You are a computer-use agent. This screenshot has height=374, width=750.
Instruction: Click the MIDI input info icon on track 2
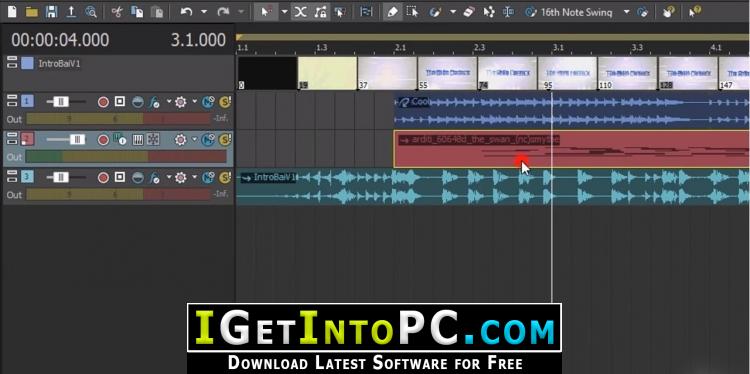[x=120, y=140]
